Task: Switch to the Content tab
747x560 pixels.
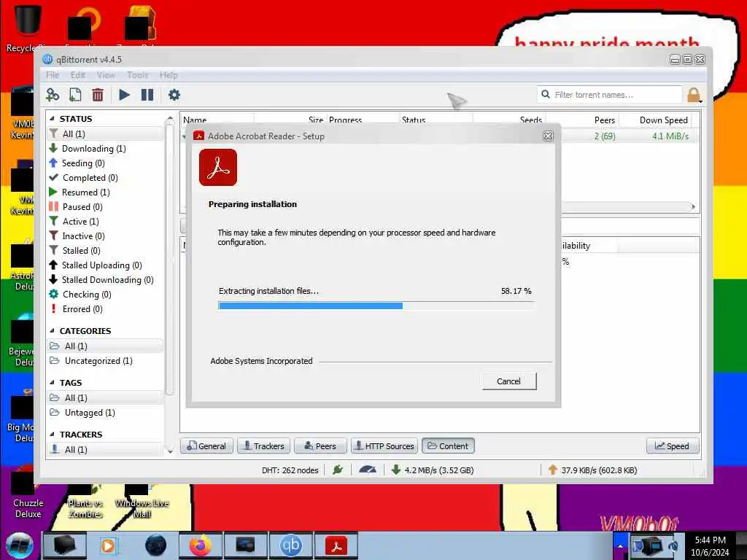Action: coord(448,446)
